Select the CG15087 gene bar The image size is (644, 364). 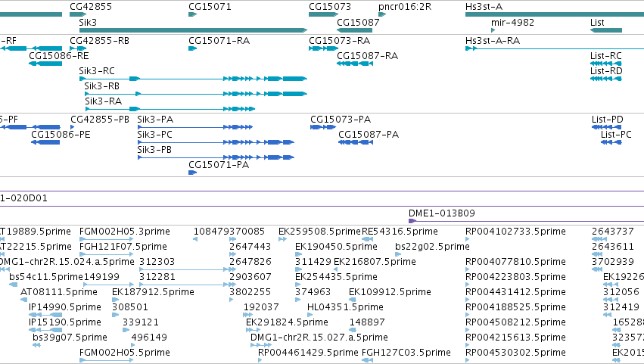tap(354, 30)
